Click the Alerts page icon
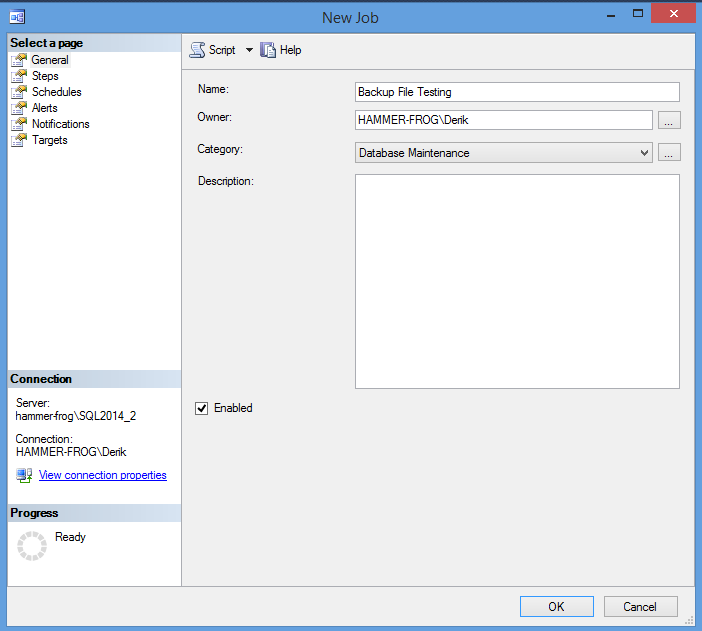 pos(18,108)
